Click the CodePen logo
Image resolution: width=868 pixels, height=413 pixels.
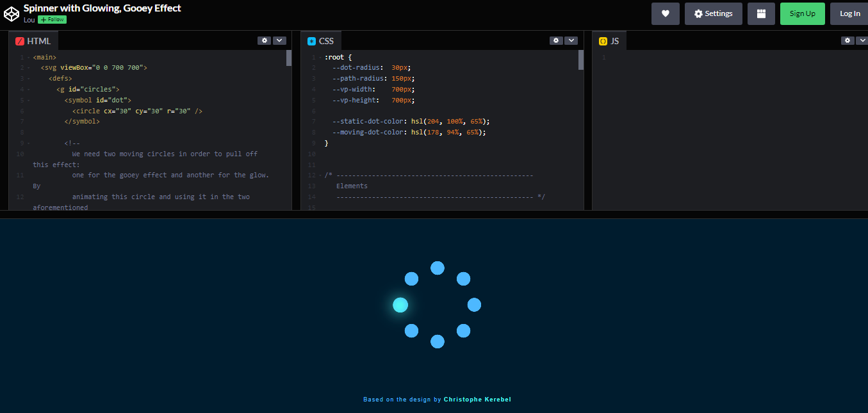(x=12, y=13)
